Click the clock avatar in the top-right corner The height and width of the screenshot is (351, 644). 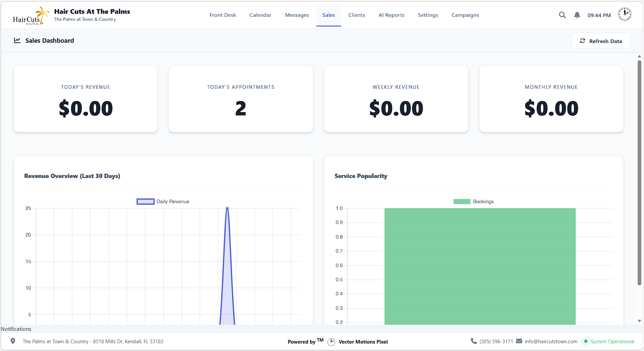pyautogui.click(x=625, y=14)
